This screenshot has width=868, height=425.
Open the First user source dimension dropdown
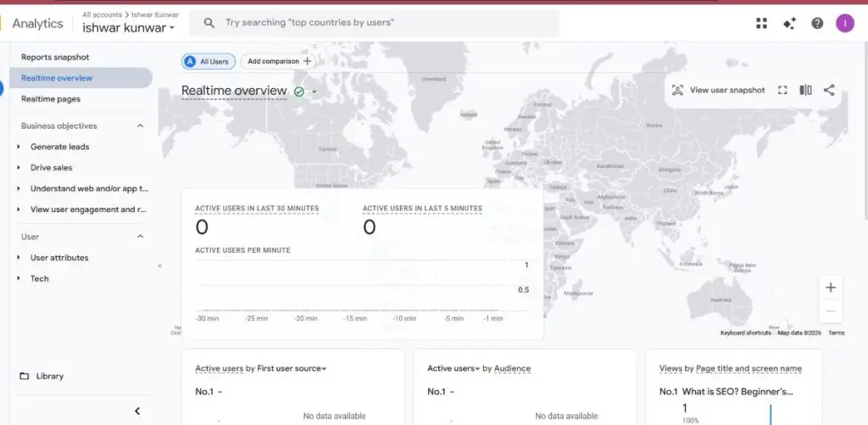tap(292, 368)
